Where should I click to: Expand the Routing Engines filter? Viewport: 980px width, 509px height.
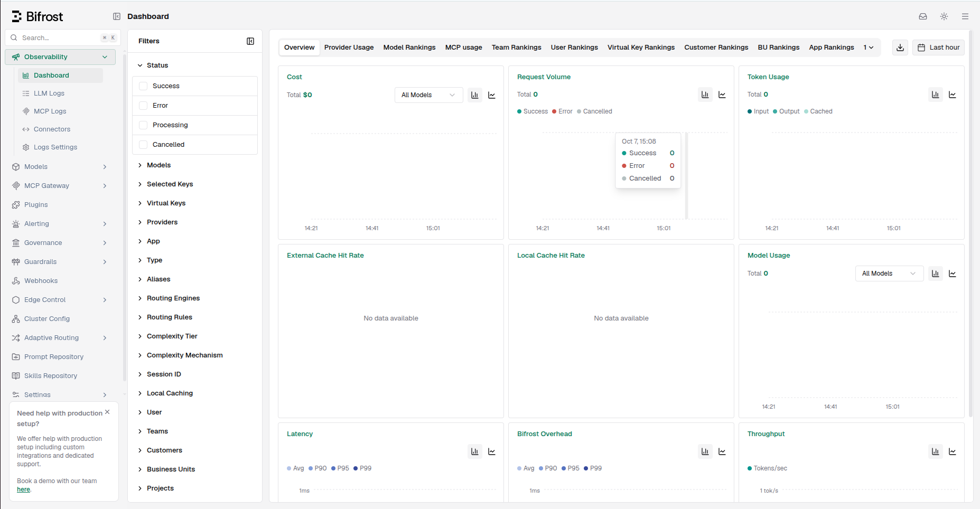pos(169,298)
